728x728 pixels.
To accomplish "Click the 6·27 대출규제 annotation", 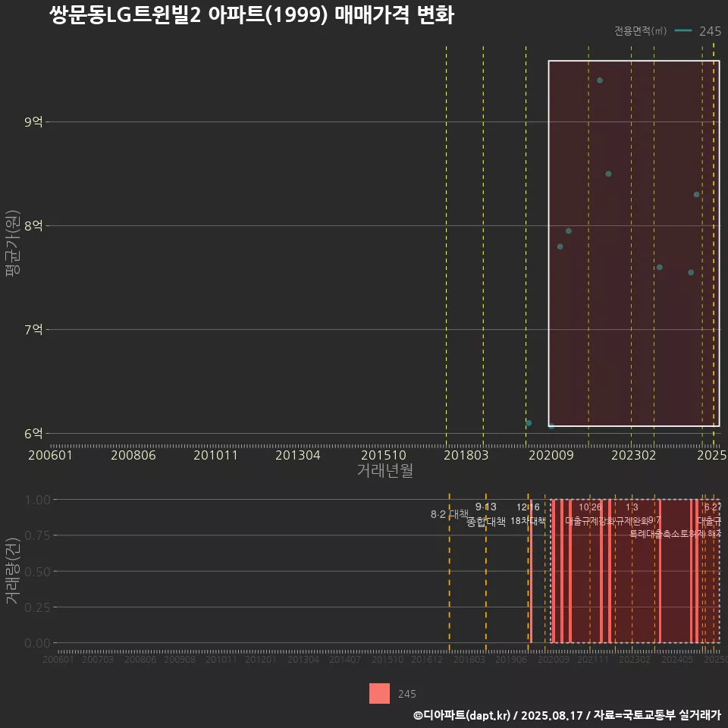I will tap(711, 514).
